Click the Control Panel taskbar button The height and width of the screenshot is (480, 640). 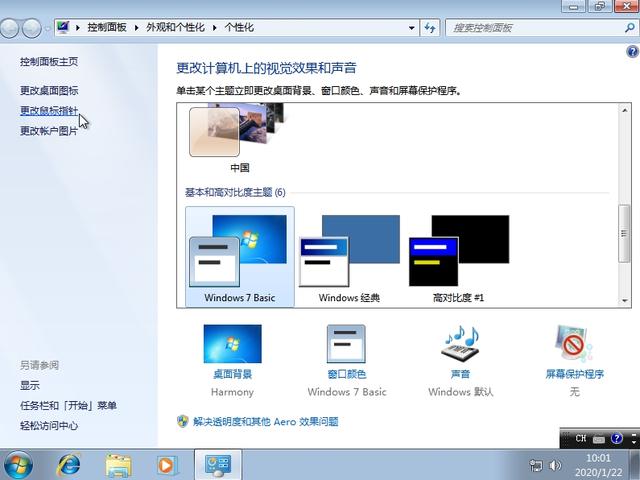click(218, 465)
